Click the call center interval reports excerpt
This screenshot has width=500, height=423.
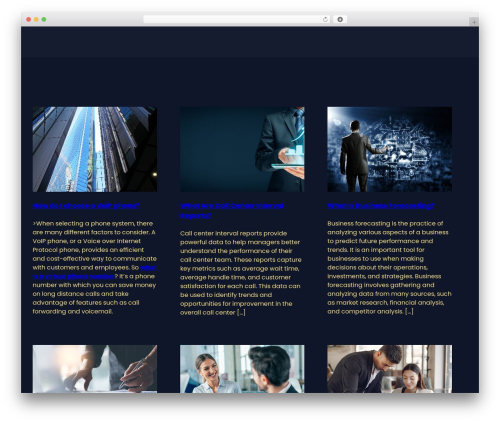click(x=241, y=273)
